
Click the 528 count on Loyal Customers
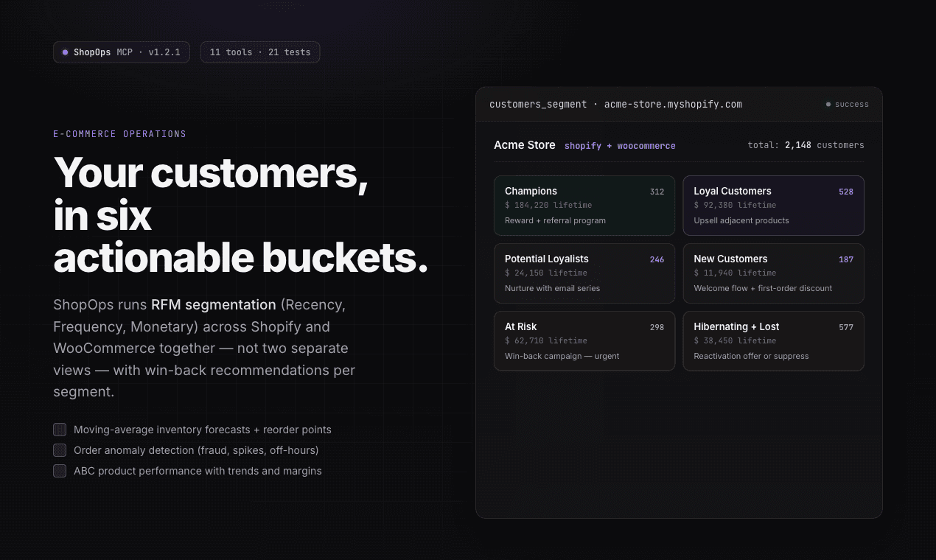coord(845,192)
